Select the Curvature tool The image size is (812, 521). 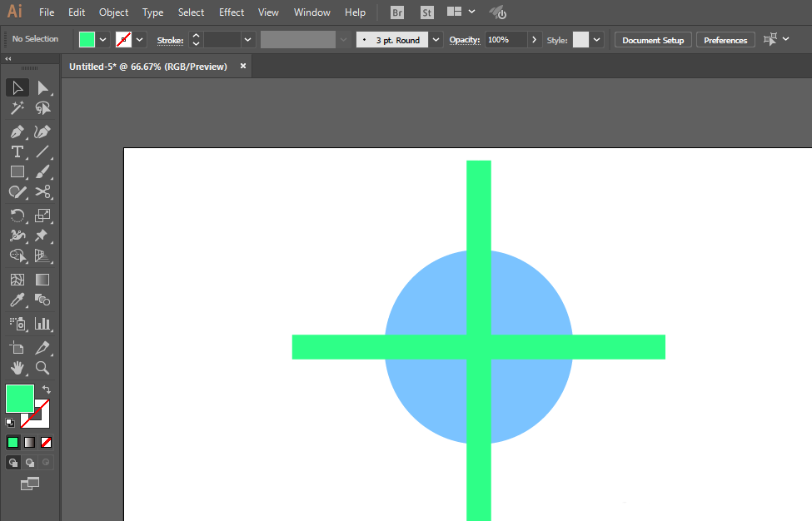click(42, 132)
